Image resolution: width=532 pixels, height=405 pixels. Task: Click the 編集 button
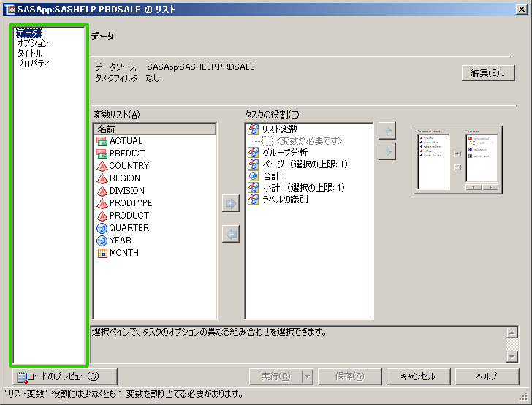(488, 73)
